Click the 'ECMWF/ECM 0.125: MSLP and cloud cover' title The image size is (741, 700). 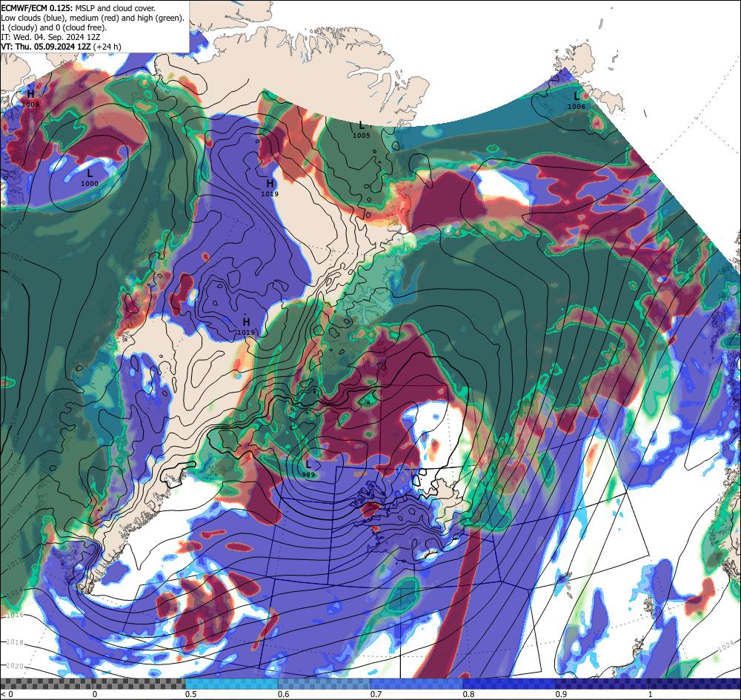pos(78,8)
